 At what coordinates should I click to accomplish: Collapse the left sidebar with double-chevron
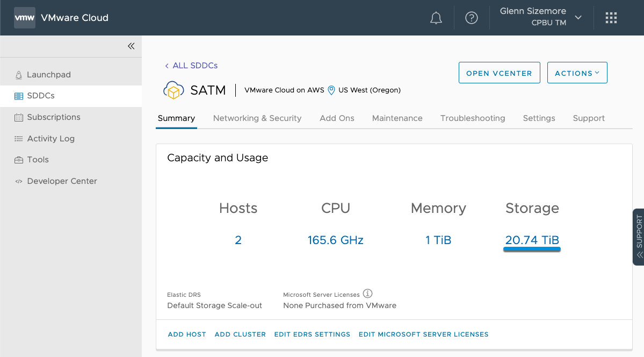click(131, 46)
